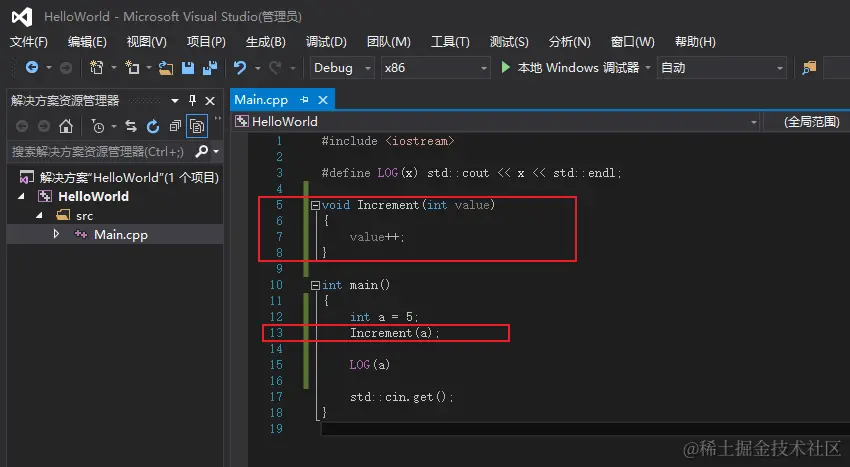Open the 窗口(W) menu
Image resolution: width=850 pixels, height=467 pixels.
pos(633,42)
